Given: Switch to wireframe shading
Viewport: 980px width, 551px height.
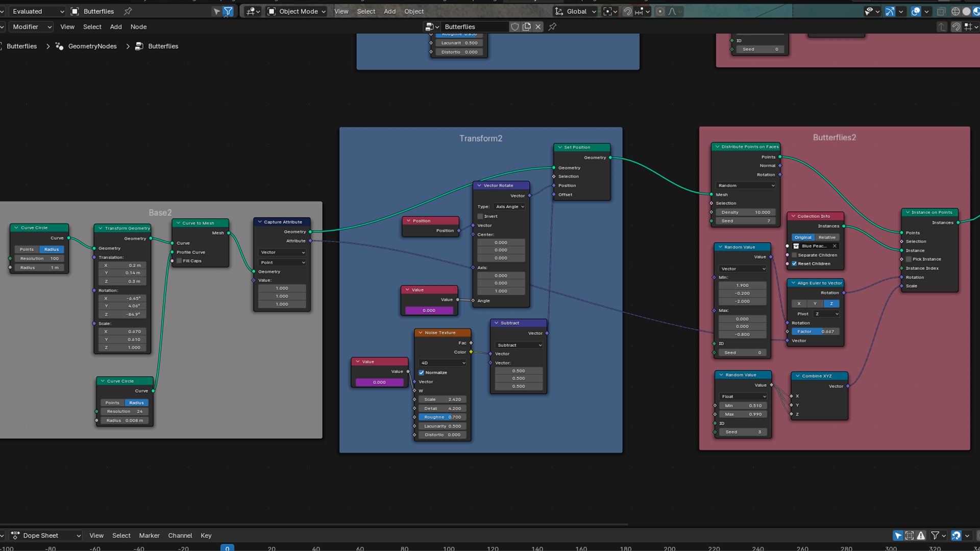Looking at the screenshot, I should (x=955, y=11).
